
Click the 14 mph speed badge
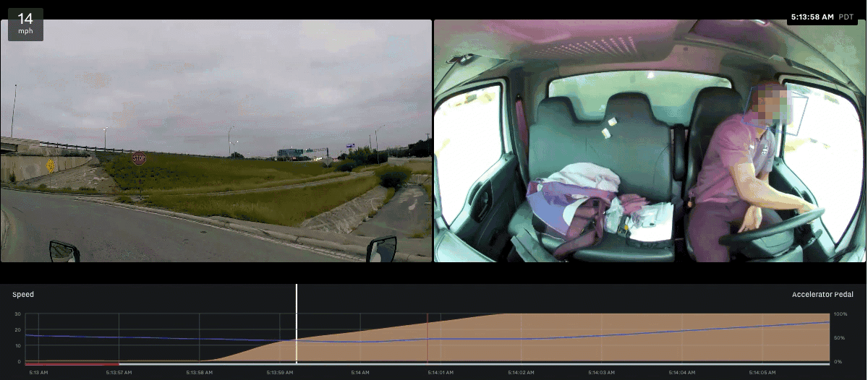point(25,24)
